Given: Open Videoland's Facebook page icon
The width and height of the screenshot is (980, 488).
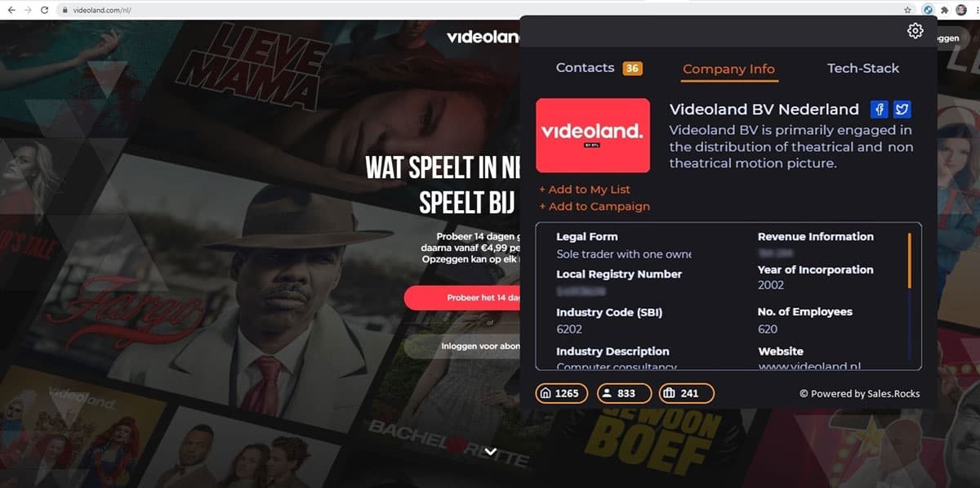Looking at the screenshot, I should point(880,110).
